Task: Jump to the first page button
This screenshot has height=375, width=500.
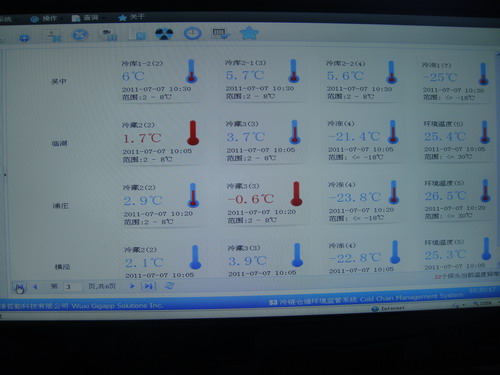Action: pyautogui.click(x=19, y=287)
